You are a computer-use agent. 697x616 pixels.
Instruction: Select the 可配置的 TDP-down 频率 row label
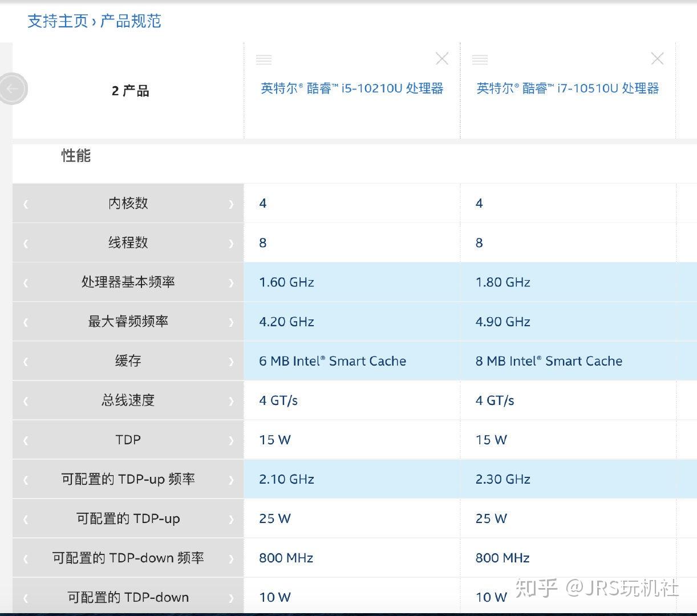coord(128,558)
